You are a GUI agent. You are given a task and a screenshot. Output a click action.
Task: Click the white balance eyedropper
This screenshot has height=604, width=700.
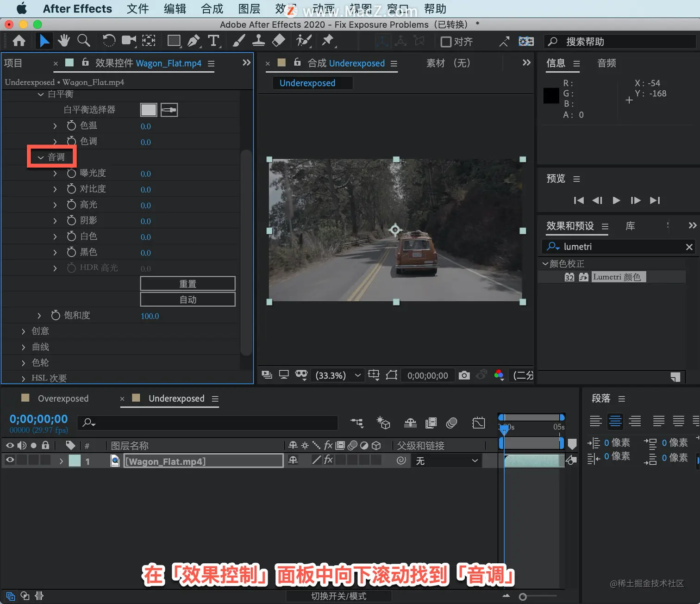tap(169, 110)
